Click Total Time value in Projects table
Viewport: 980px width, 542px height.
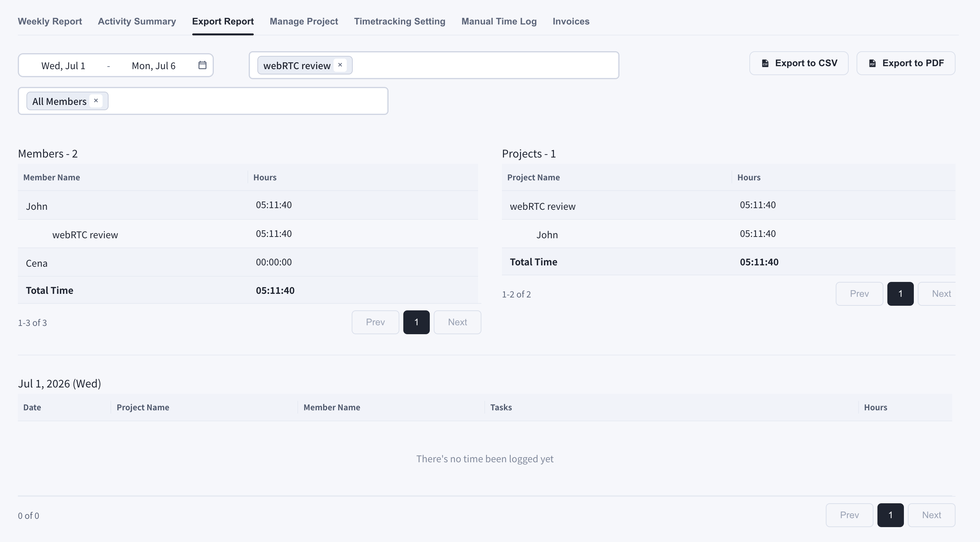[x=759, y=262]
